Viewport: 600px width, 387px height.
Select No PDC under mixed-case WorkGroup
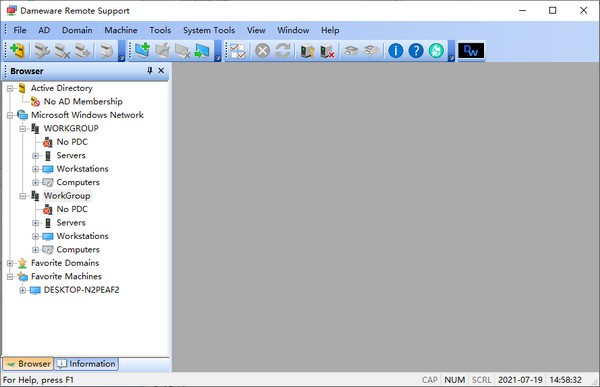(x=72, y=209)
